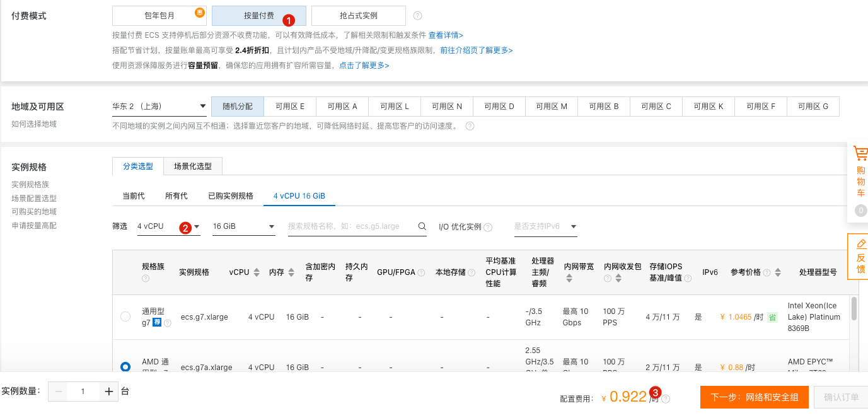Click the feedback pencil icon
This screenshot has height=418, width=868.
click(861, 244)
